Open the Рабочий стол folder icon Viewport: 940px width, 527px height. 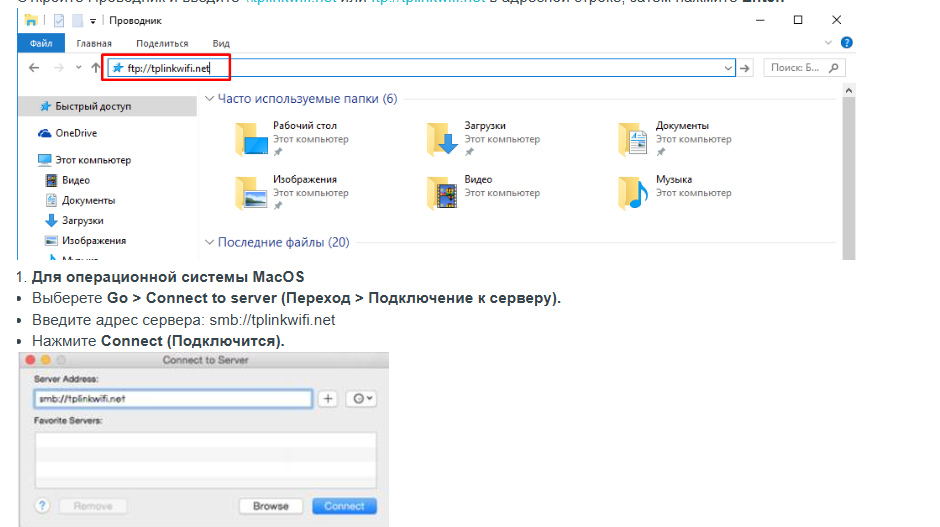(251, 138)
